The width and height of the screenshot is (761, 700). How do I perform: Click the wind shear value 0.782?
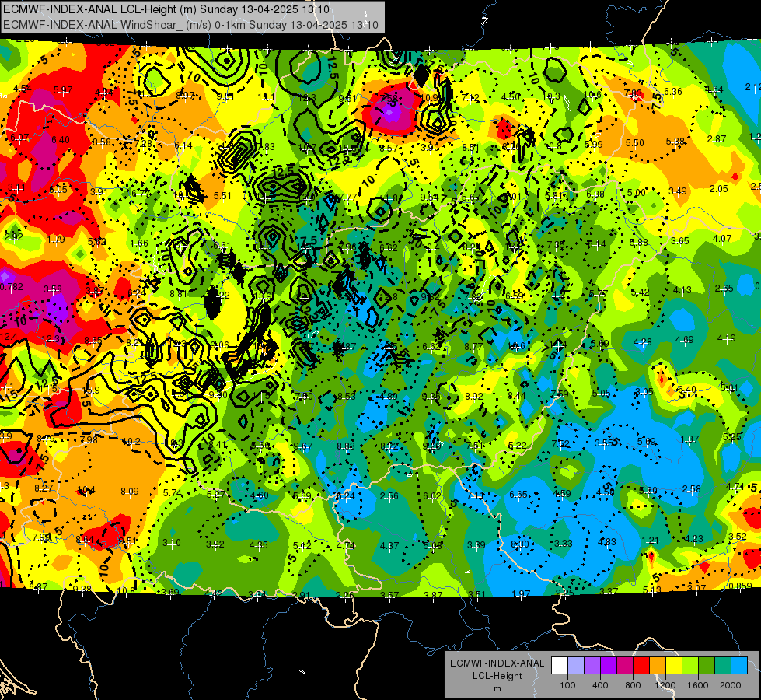[x=11, y=286]
